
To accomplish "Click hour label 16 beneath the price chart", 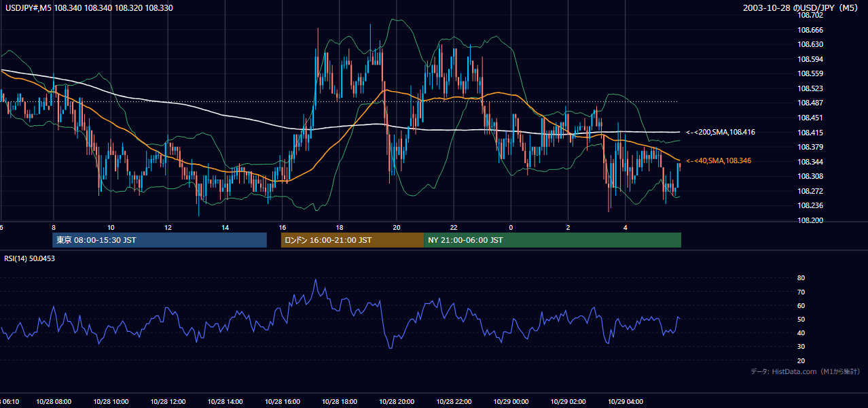I will (283, 227).
